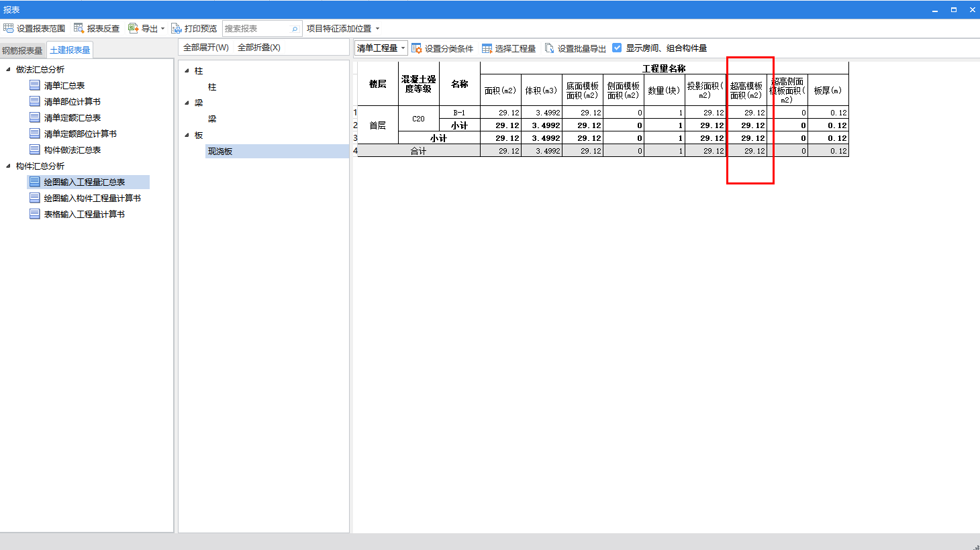Collapse the 柱 category node
Screen dimensions: 980x550
pos(187,70)
